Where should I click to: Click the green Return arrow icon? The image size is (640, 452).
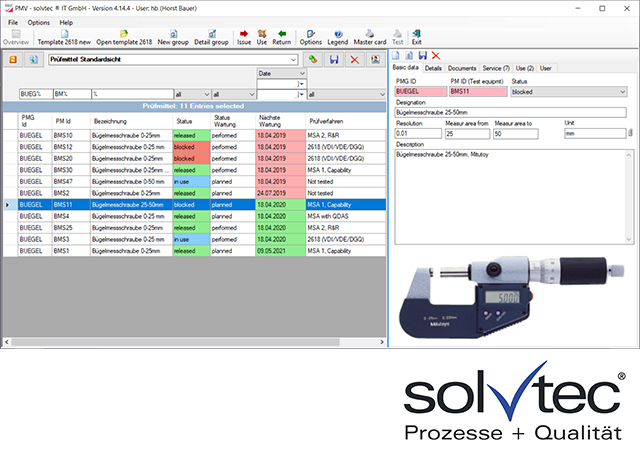click(x=282, y=38)
